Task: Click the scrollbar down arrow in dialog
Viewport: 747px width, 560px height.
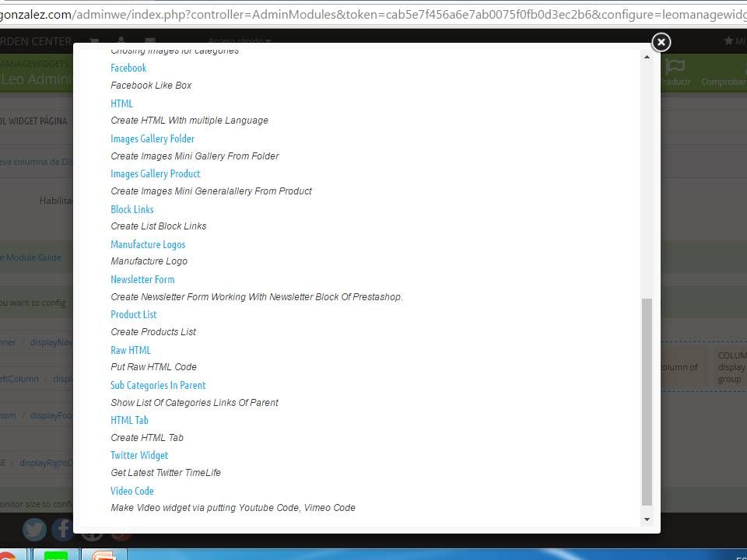Action: click(x=647, y=519)
